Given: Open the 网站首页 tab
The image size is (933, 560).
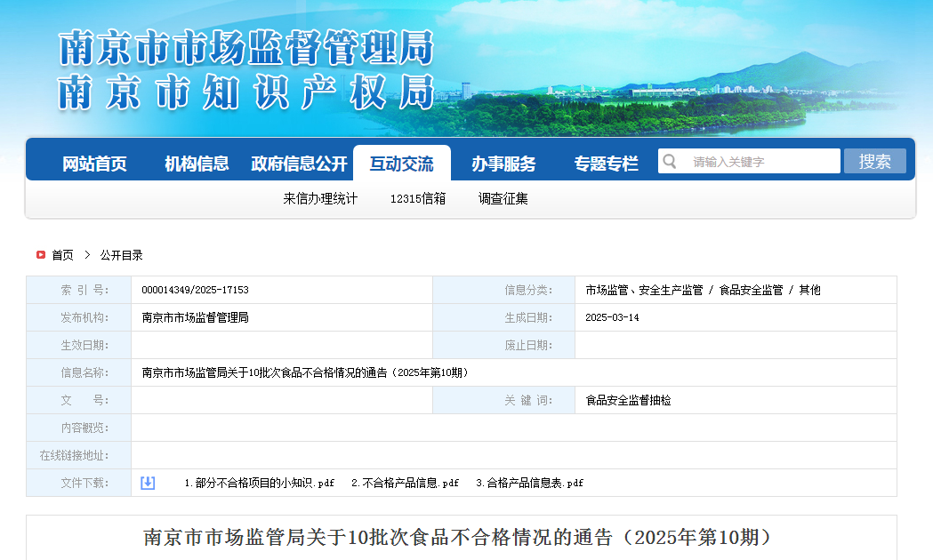Looking at the screenshot, I should [x=94, y=164].
